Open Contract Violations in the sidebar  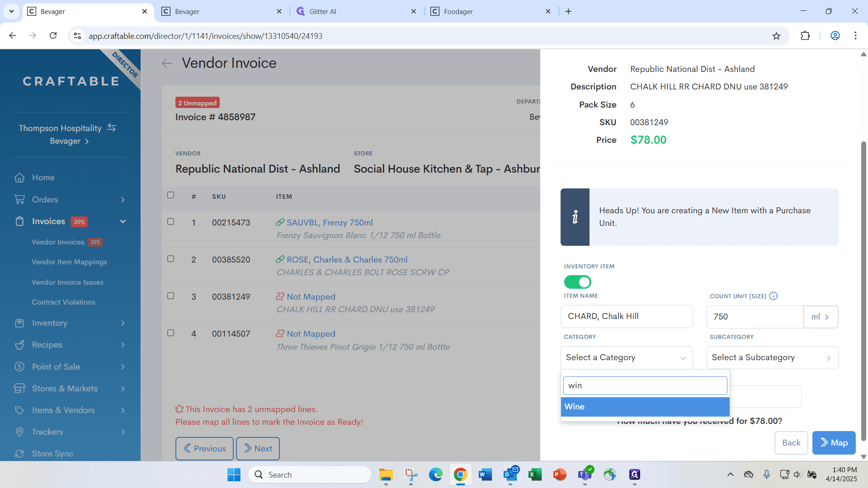click(63, 302)
